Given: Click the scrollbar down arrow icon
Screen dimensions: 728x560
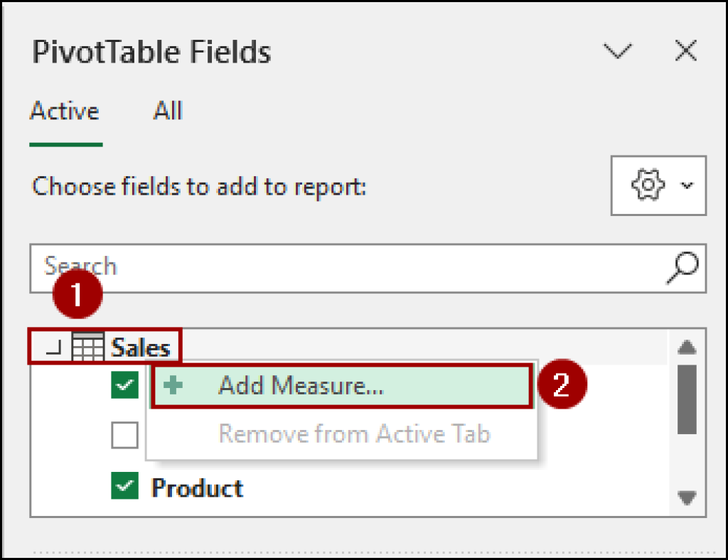Looking at the screenshot, I should click(x=686, y=497).
